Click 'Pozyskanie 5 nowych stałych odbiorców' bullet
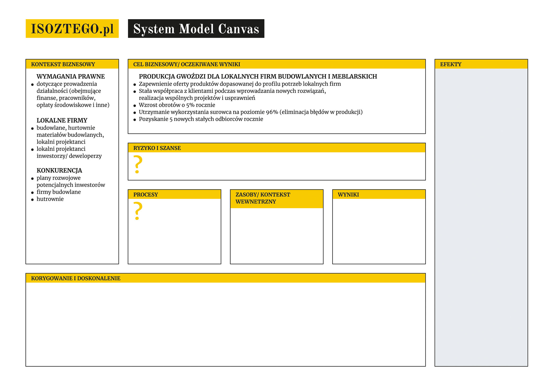 point(201,119)
